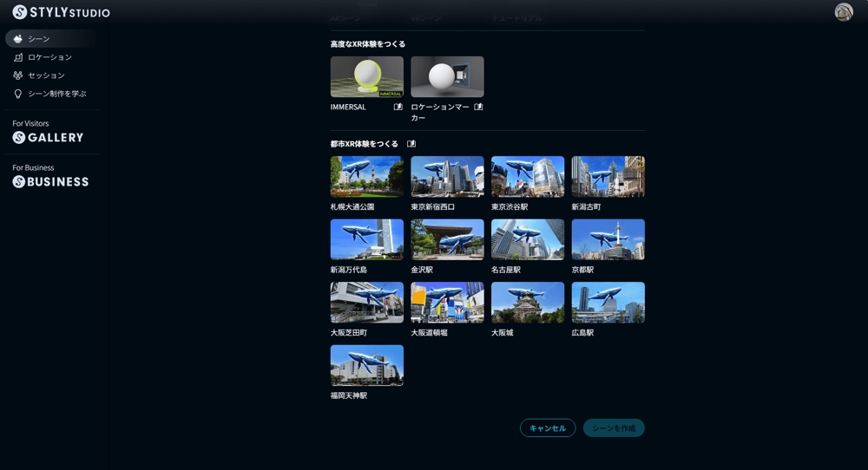868x470 pixels.
Task: Select the 福岡天神駅 location thumbnail
Action: point(366,365)
